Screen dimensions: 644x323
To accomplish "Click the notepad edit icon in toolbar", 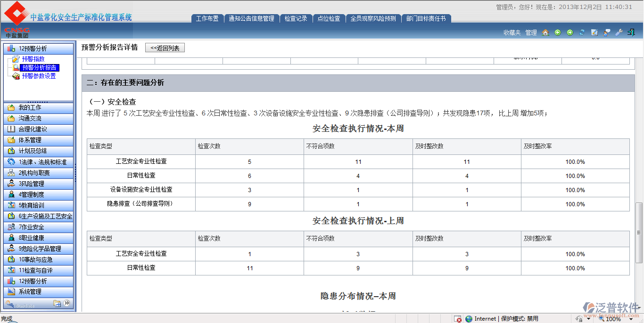I will pos(594,32).
